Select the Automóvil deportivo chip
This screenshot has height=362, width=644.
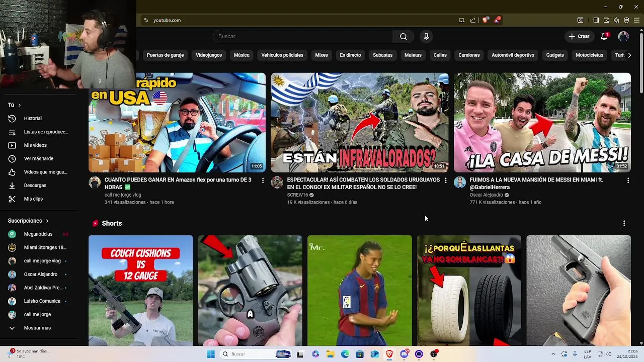(x=513, y=55)
